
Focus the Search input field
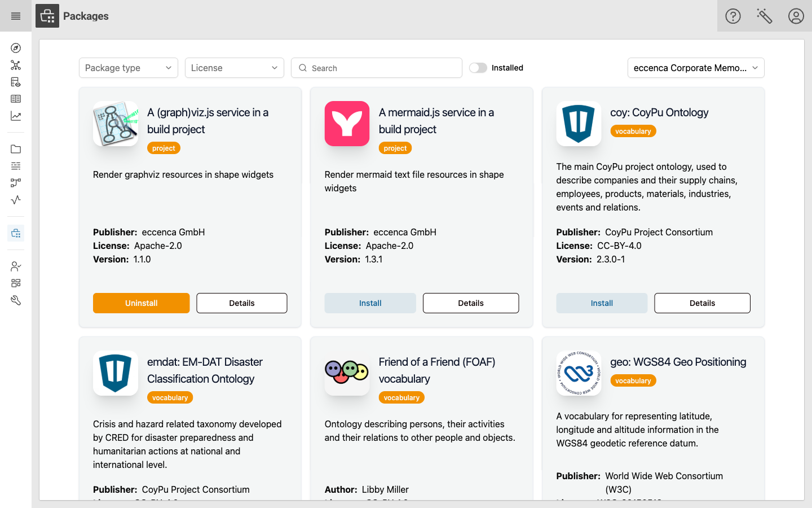(377, 68)
